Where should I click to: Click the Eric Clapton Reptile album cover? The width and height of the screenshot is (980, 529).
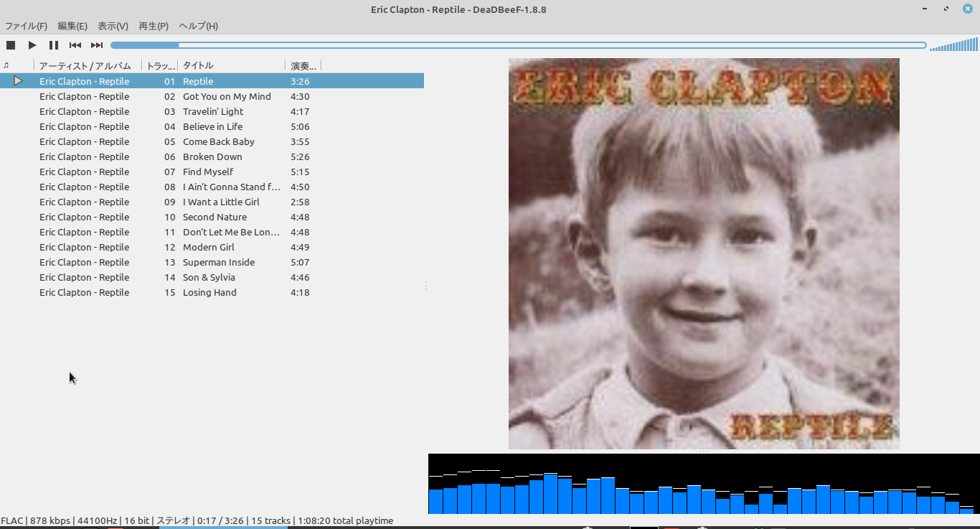[x=704, y=253]
